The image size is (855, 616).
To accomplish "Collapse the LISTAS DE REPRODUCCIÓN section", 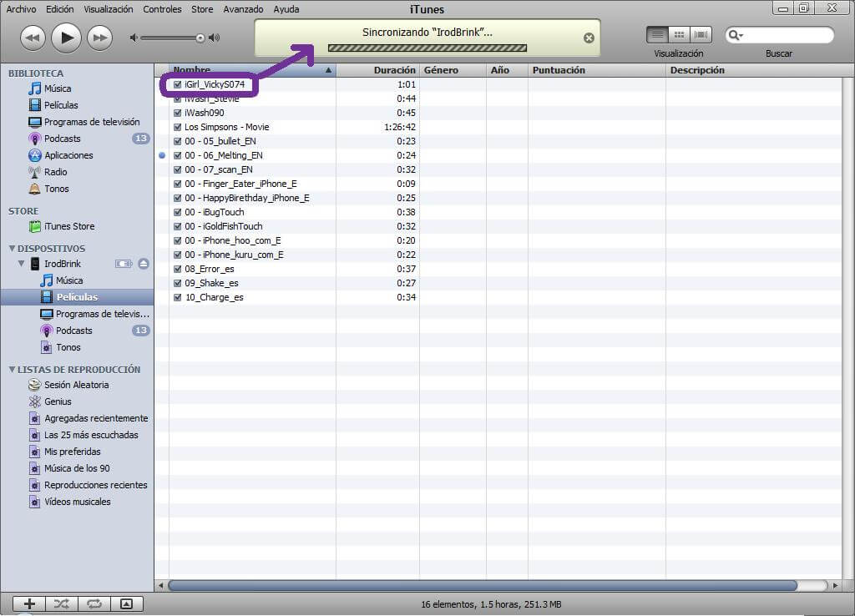I will [x=12, y=370].
